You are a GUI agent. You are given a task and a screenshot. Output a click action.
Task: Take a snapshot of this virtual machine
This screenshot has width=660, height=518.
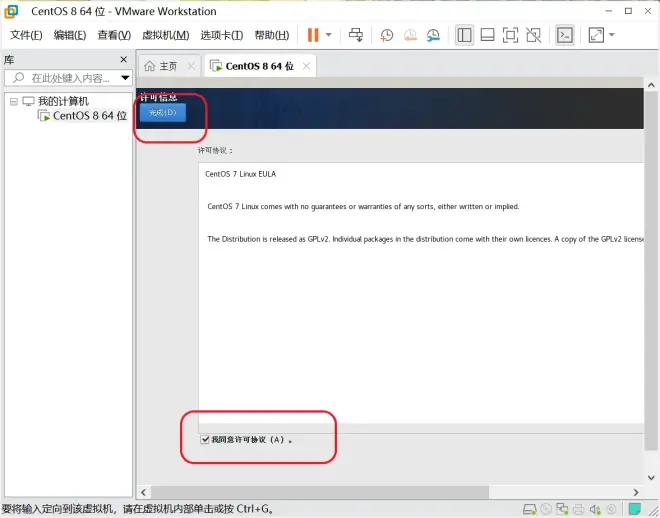(x=387, y=35)
